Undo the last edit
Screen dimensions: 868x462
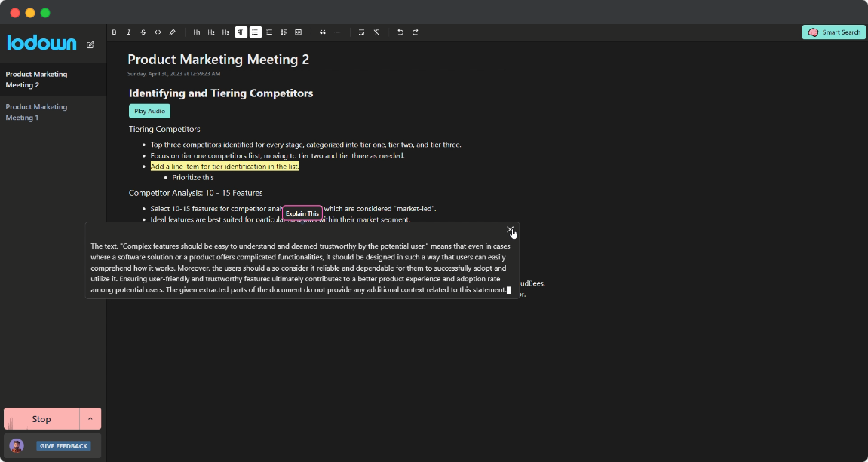[400, 32]
